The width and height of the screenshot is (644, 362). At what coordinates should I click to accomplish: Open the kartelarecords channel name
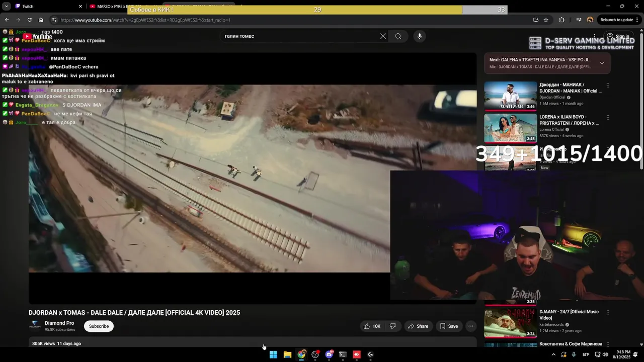pyautogui.click(x=551, y=325)
